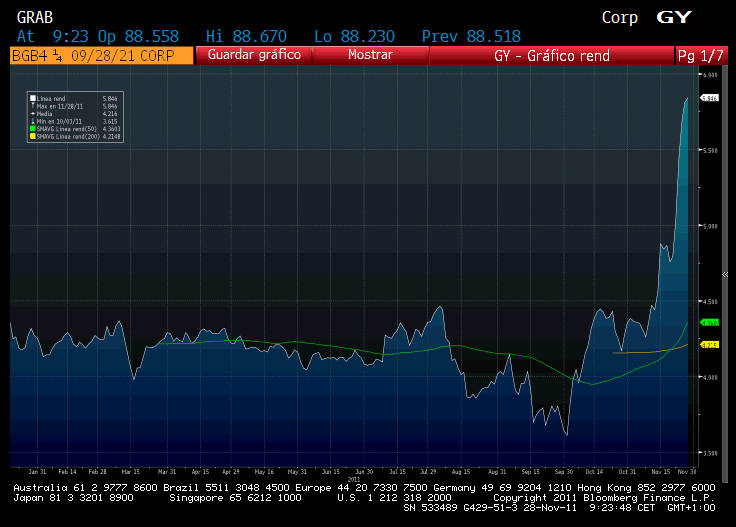Click the Guardar gráfico button
736x527 pixels.
(253, 55)
